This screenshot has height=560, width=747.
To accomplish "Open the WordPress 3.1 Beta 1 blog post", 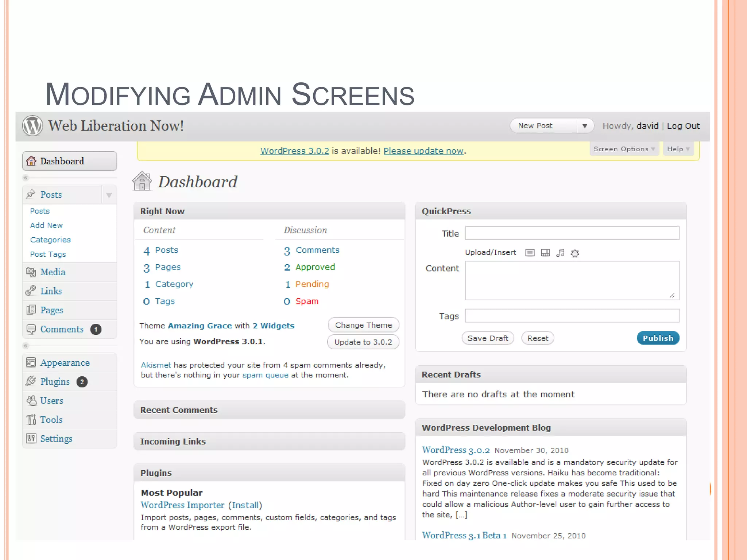I will 464,535.
